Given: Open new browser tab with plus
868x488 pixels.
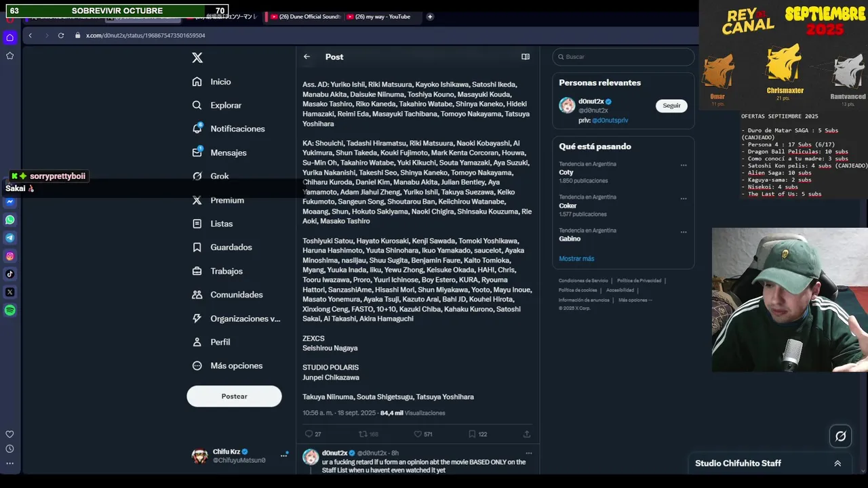Looking at the screenshot, I should point(430,16).
